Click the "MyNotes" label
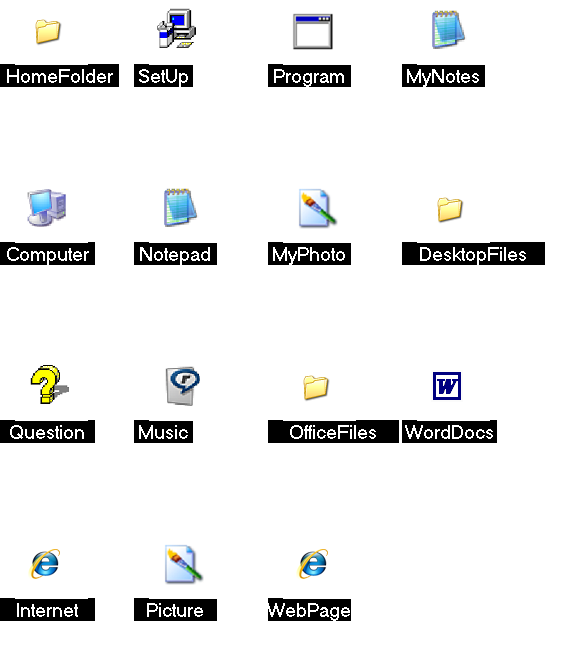Screen dimensions: 579x651 (x=443, y=76)
